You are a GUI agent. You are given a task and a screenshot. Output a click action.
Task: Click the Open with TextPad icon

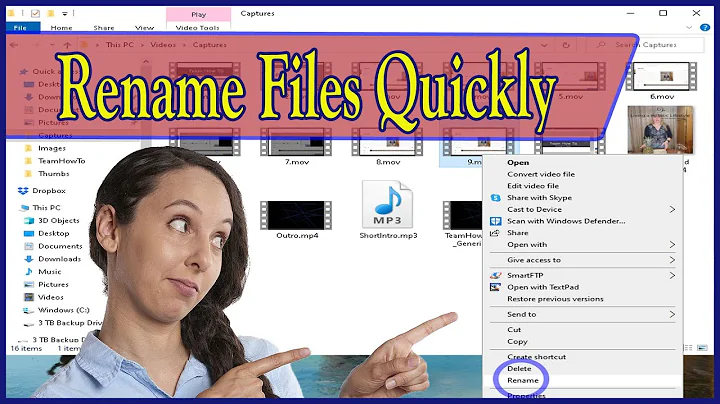495,287
